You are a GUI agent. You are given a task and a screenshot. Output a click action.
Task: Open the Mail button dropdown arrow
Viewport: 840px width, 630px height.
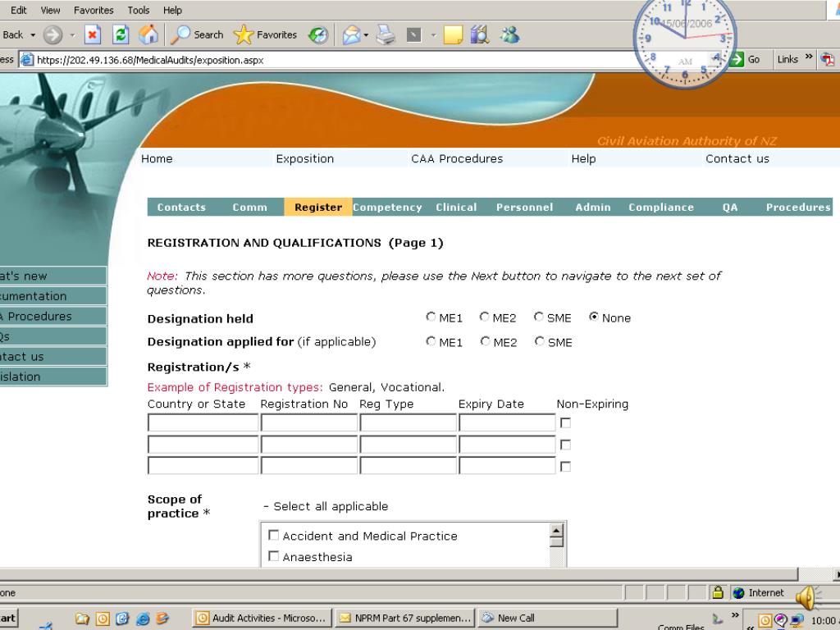pyautogui.click(x=366, y=35)
